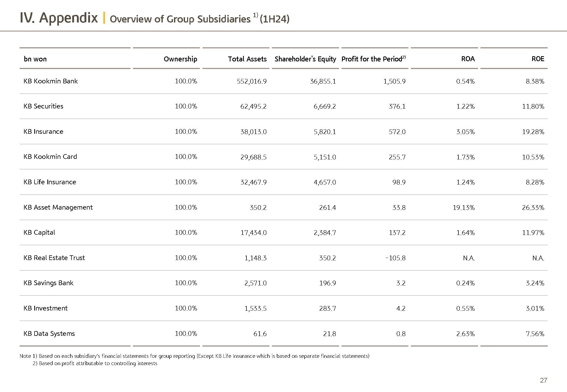Select the 'Shareholder's Equity' header
Image resolution: width=567 pixels, height=392 pixels.
click(305, 59)
